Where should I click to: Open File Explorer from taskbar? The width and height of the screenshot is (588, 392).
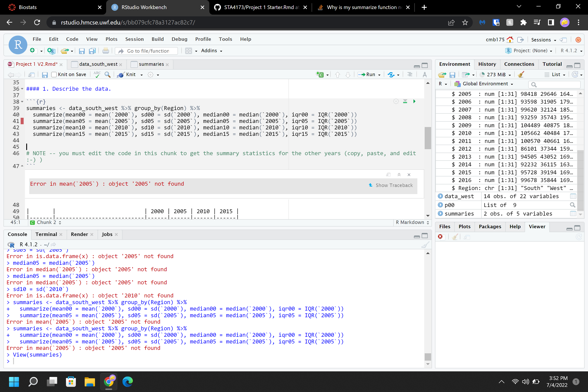[x=89, y=381]
